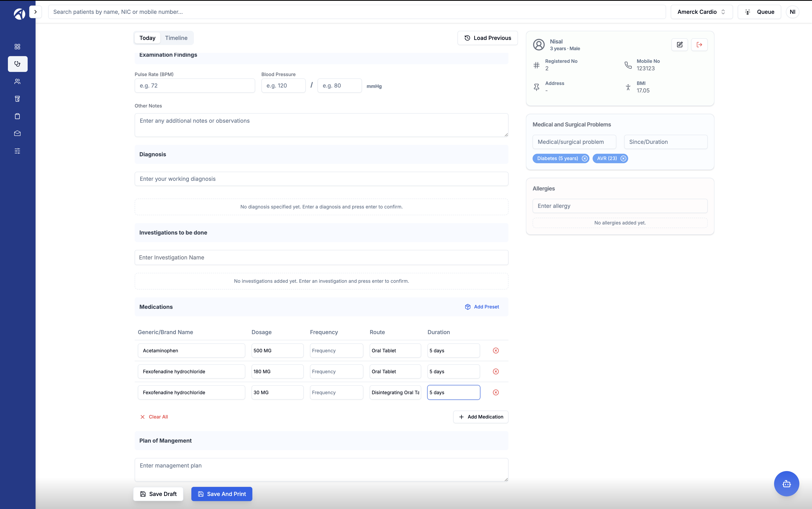This screenshot has width=812, height=509.
Task: Open the chatbot assistant floating button
Action: [x=787, y=484]
